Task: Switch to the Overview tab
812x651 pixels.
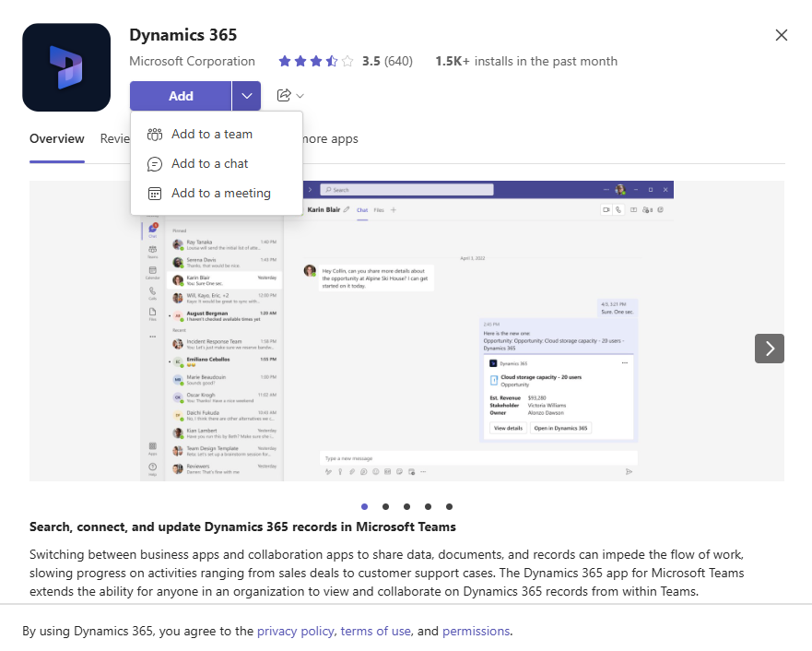Action: click(x=56, y=138)
